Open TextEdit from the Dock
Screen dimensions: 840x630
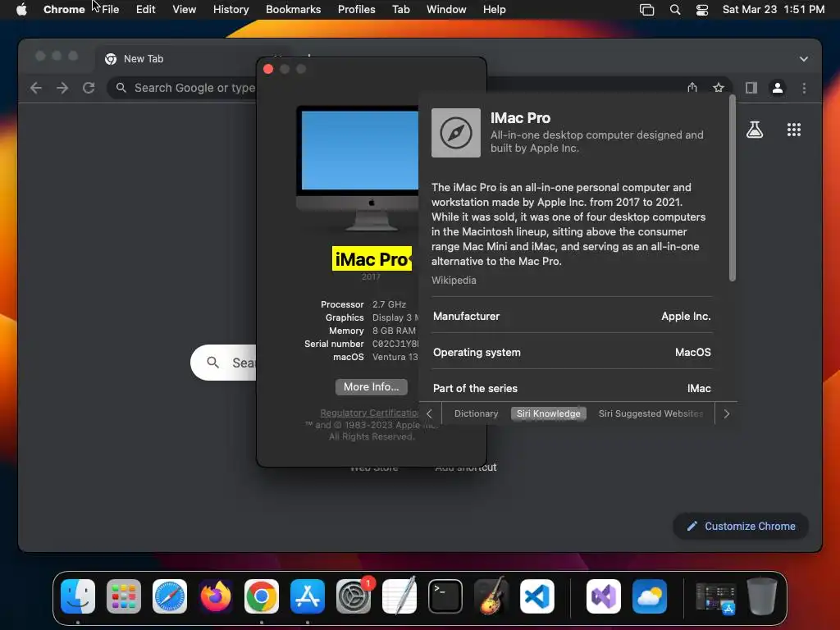tap(399, 596)
